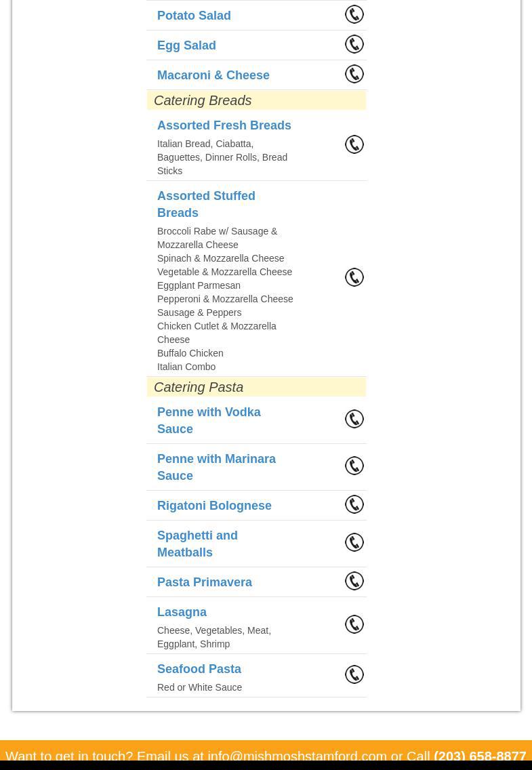Image resolution: width=532 pixels, height=770 pixels.
Task: Click phone icon for Assorted Fresh Breads
Action: pos(354,144)
